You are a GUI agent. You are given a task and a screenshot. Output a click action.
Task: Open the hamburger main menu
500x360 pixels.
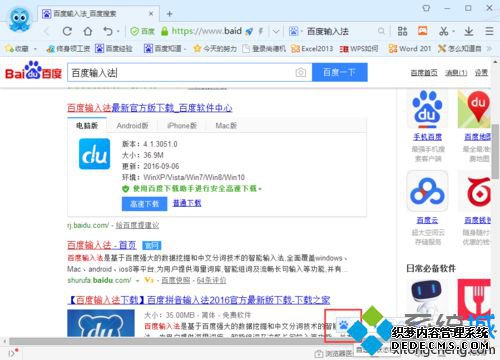tap(489, 31)
